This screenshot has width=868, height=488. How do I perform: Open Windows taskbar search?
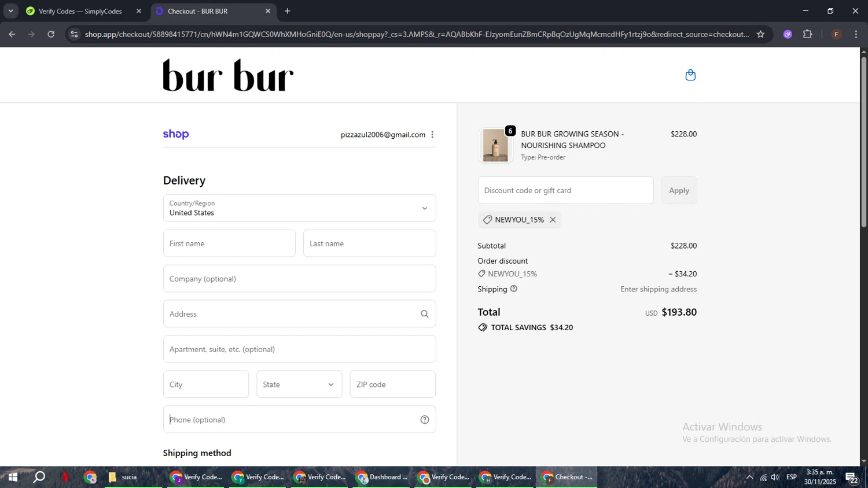pyautogui.click(x=39, y=477)
